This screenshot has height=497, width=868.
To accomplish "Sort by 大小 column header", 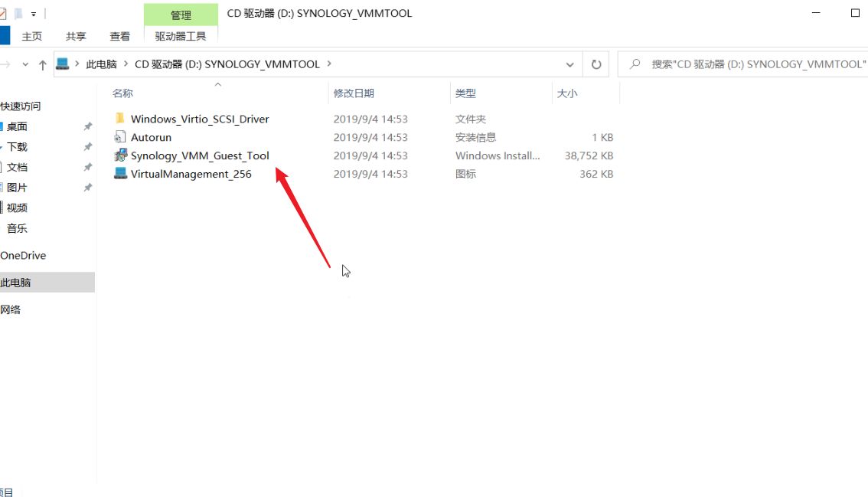I will pyautogui.click(x=567, y=93).
